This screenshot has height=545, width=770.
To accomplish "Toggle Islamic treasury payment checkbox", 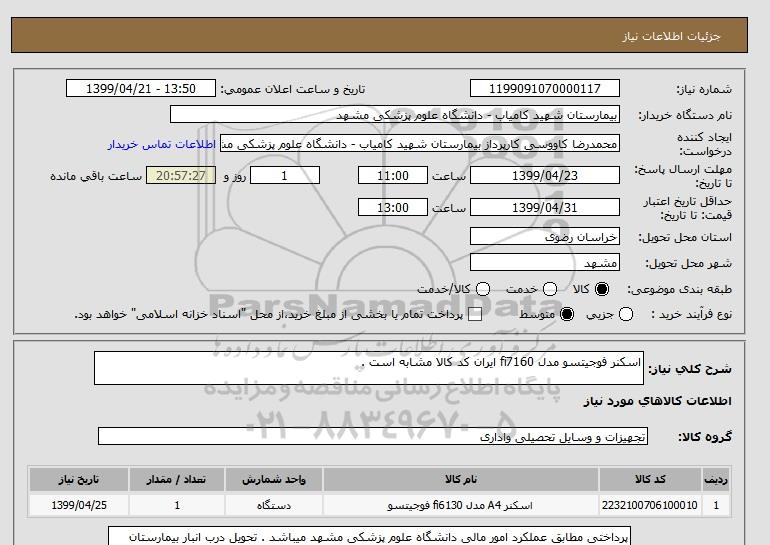I will 475,315.
